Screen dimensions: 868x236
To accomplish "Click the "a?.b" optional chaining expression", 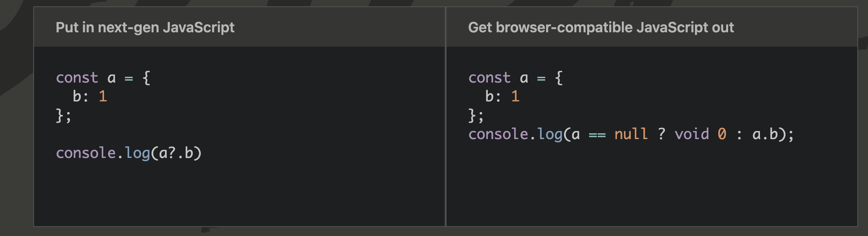I will pos(176,153).
